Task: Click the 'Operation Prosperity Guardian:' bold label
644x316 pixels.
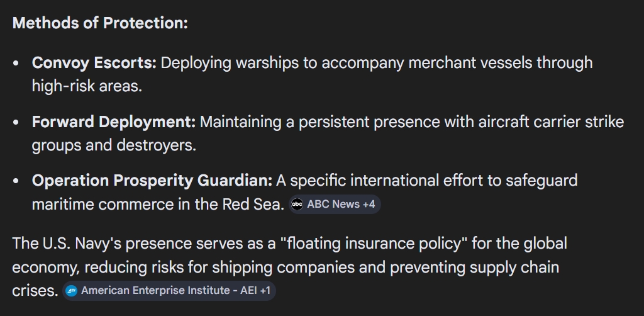Action: click(152, 181)
